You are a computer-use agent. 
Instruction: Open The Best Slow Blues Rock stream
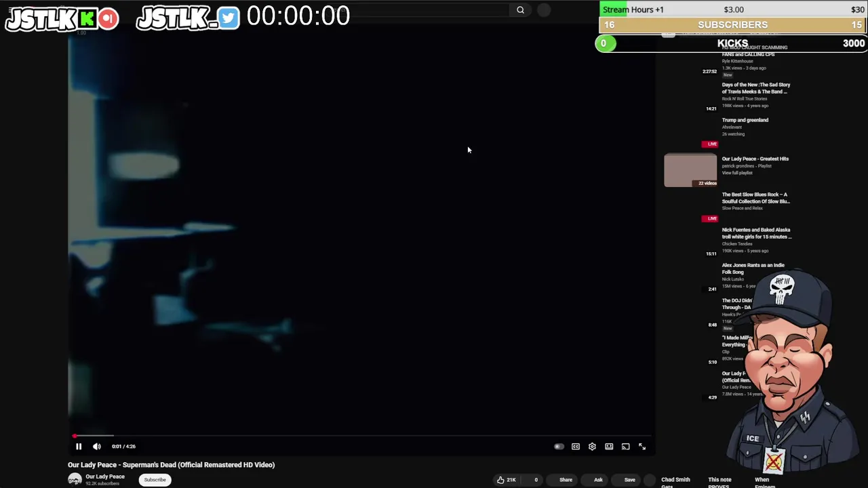755,198
